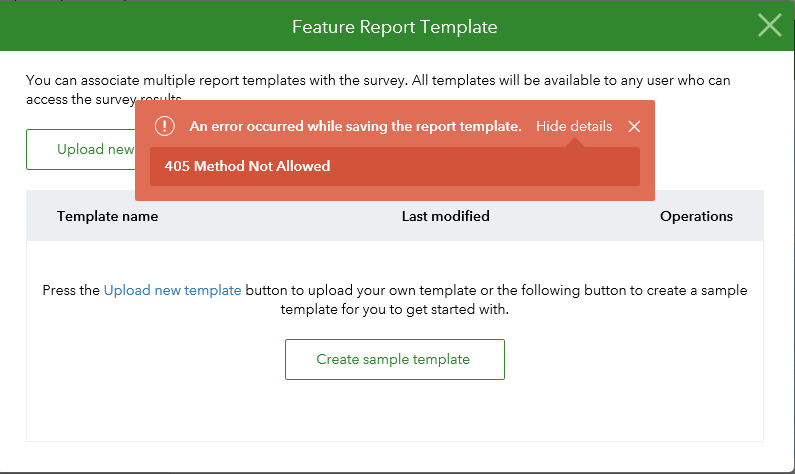Screen dimensions: 795x474
Task: Click the empty area below Create sample template
Action: tap(394, 412)
